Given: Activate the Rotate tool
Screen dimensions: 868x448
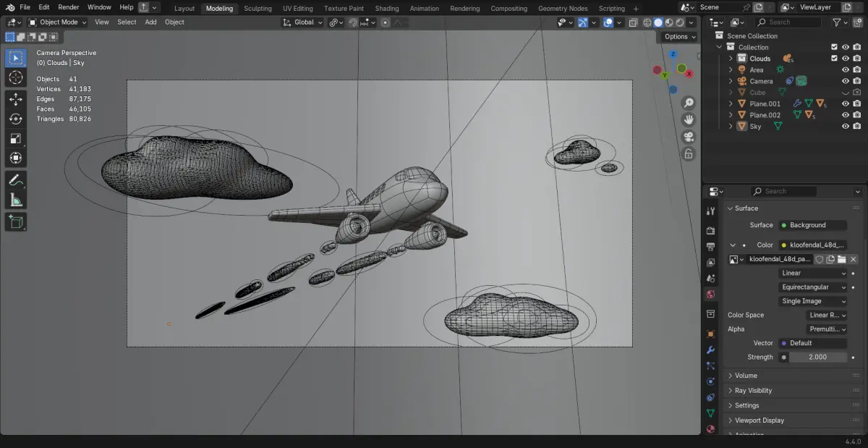Looking at the screenshot, I should (16, 119).
